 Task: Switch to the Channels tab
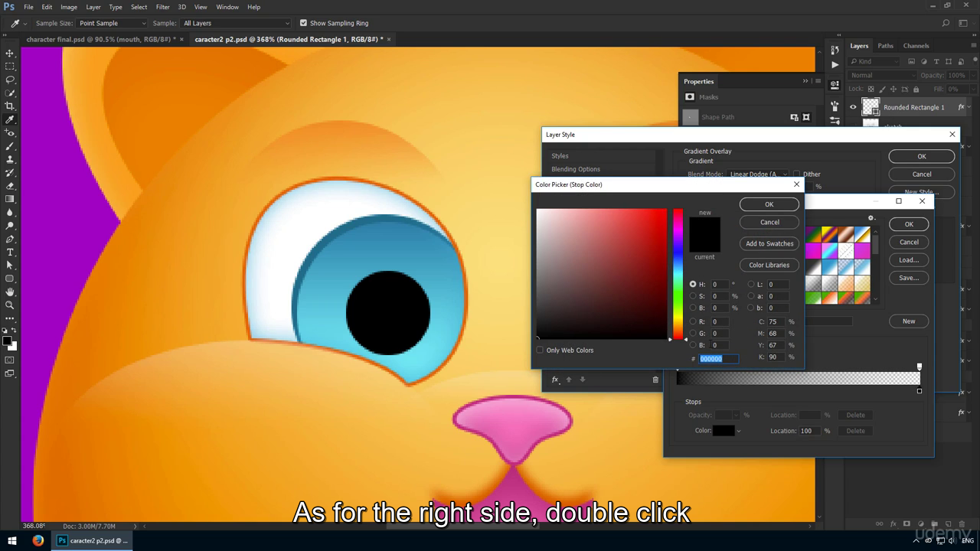[x=916, y=46]
